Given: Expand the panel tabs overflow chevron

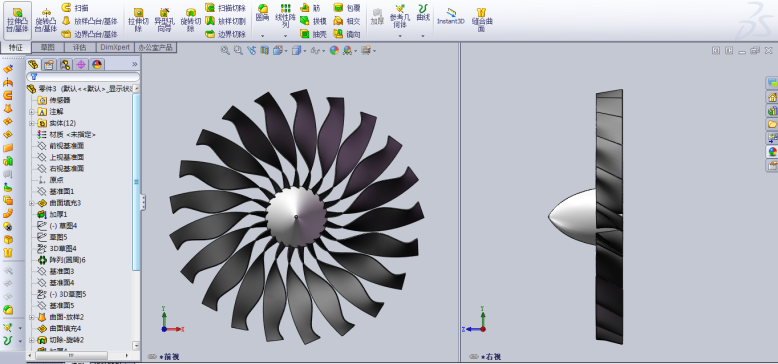Looking at the screenshot, I should (x=134, y=64).
